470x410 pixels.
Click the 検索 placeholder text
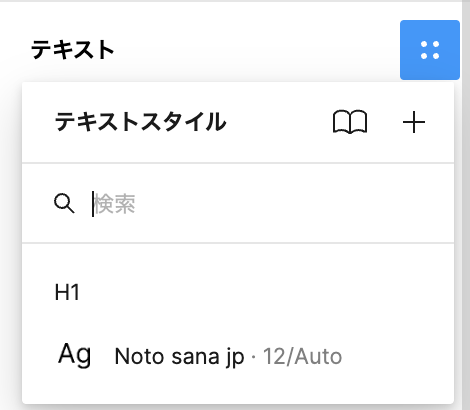click(115, 204)
